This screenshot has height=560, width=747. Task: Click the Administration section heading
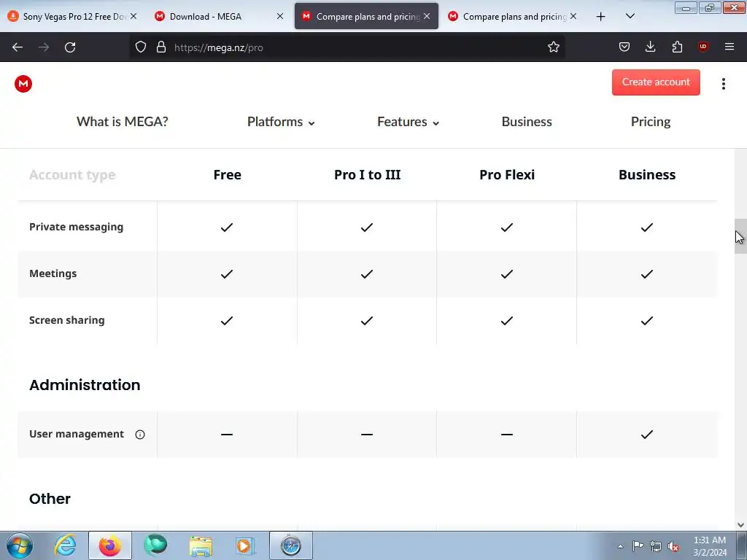85,385
